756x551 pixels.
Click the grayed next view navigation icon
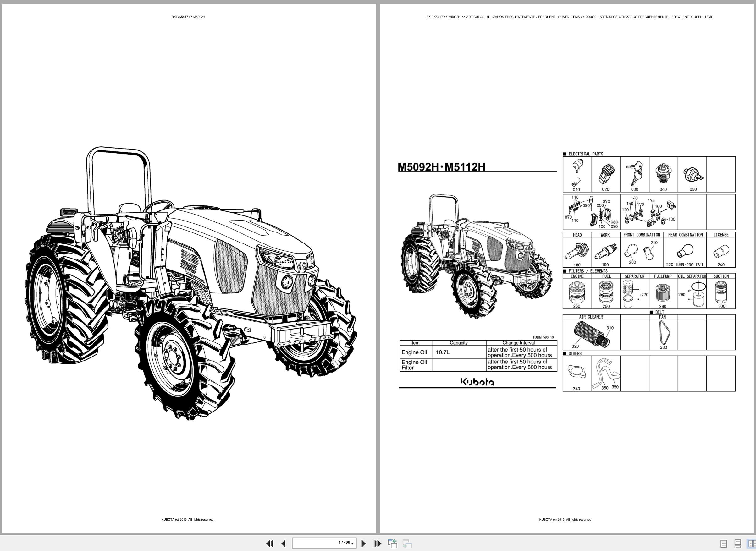[407, 543]
